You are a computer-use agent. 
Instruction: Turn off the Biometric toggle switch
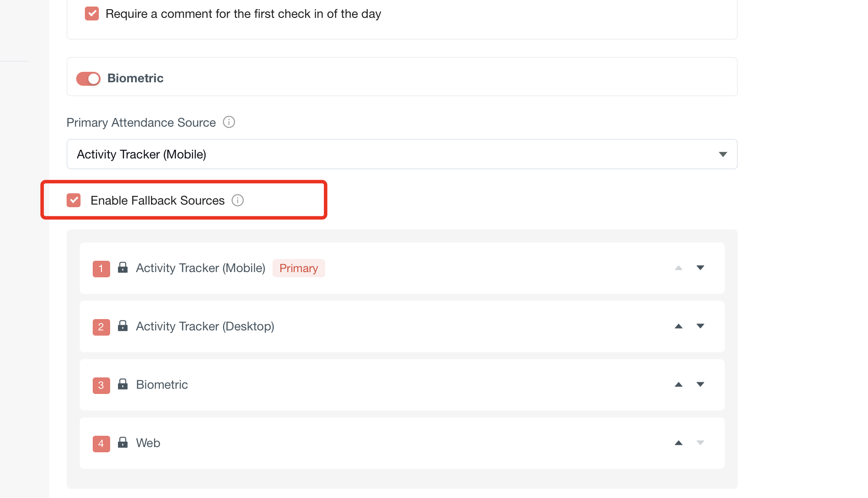(88, 78)
